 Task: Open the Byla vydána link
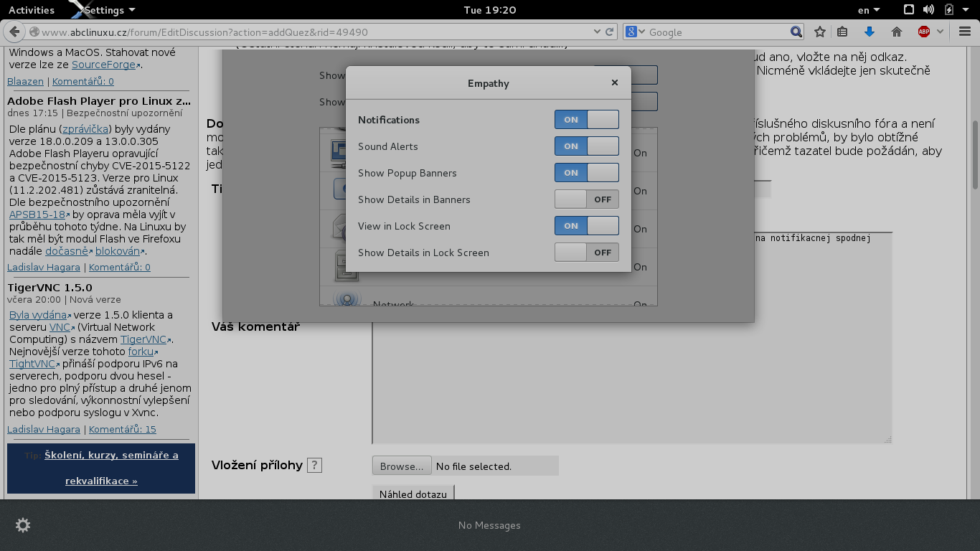[38, 315]
